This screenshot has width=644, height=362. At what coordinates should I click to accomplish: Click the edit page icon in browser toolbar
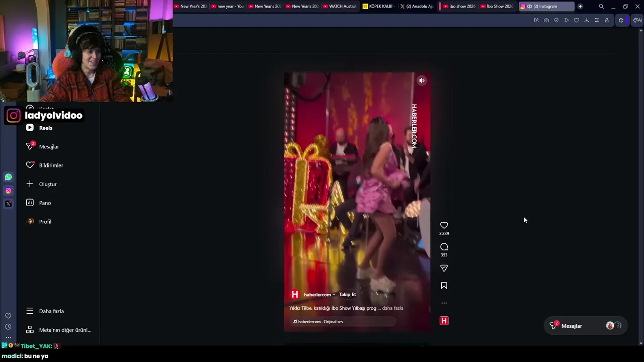click(x=536, y=20)
